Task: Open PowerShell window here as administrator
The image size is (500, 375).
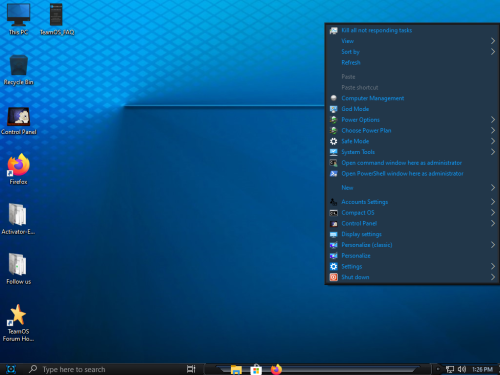Action: [x=412, y=174]
